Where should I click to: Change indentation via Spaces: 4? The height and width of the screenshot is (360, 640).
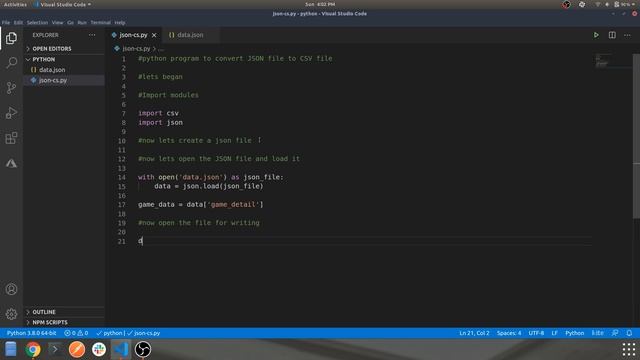tap(509, 333)
